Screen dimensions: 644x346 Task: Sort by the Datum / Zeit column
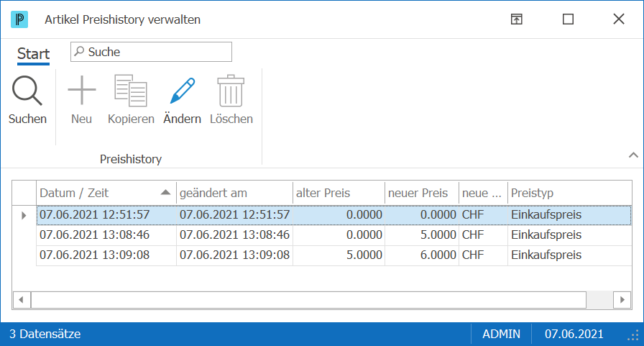[x=106, y=193]
